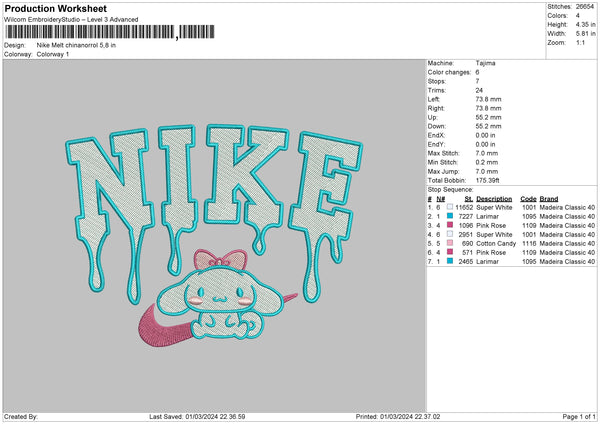The height and width of the screenshot is (424, 600).
Task: Click the Width value 5.81 in
Action: coord(585,34)
